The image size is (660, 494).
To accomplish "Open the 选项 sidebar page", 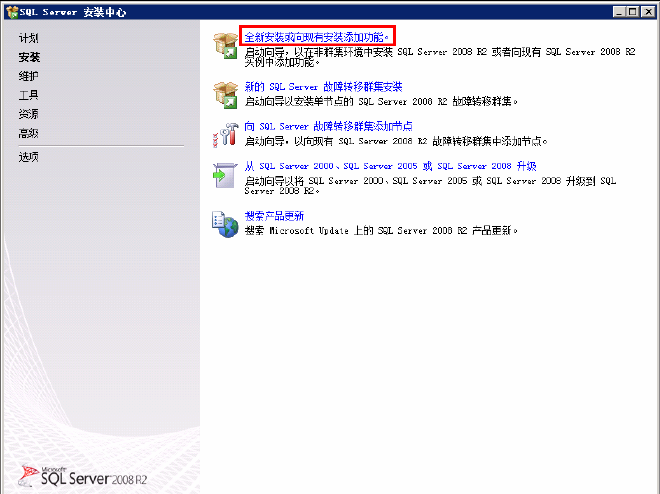I will 28,157.
